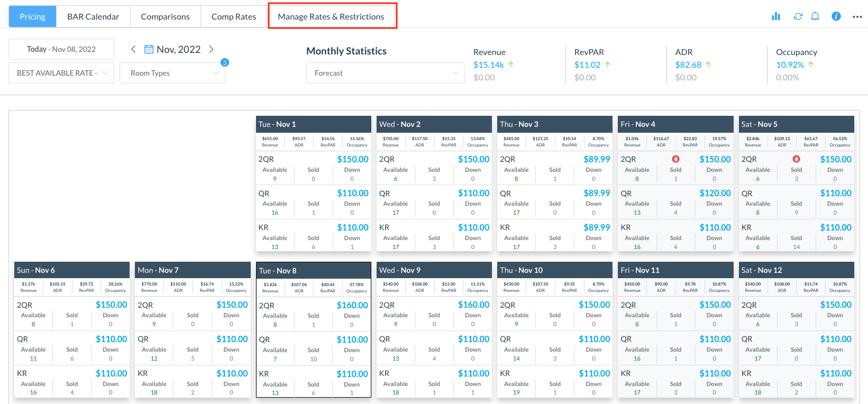Expand the Forecast statistics dropdown
This screenshot has height=404, width=868.
pos(385,73)
